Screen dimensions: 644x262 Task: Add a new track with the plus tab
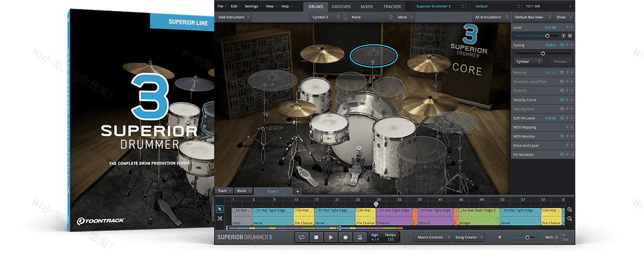click(x=298, y=191)
